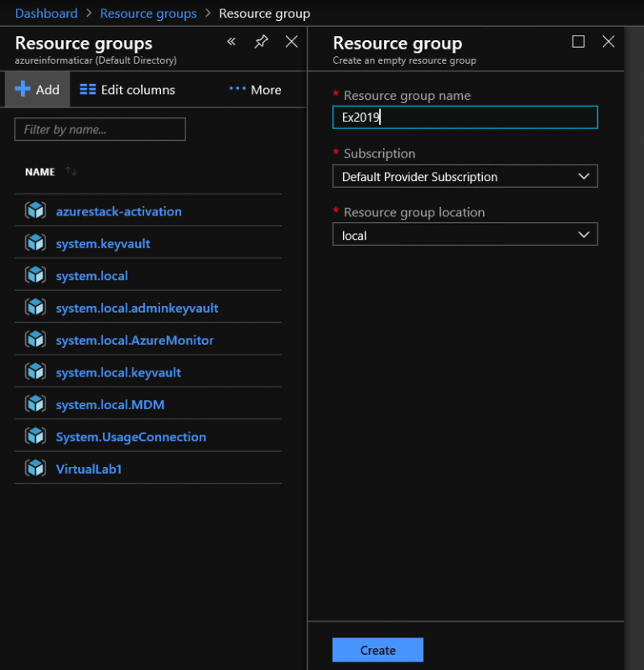The image size is (644, 670).
Task: Navigate to Resource groups breadcrumb
Action: 148,13
